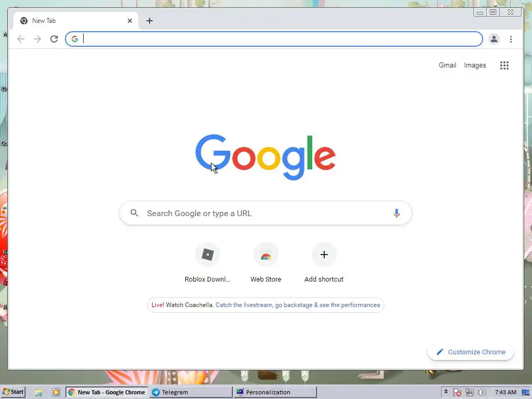Click the network tray icon

coord(470,393)
